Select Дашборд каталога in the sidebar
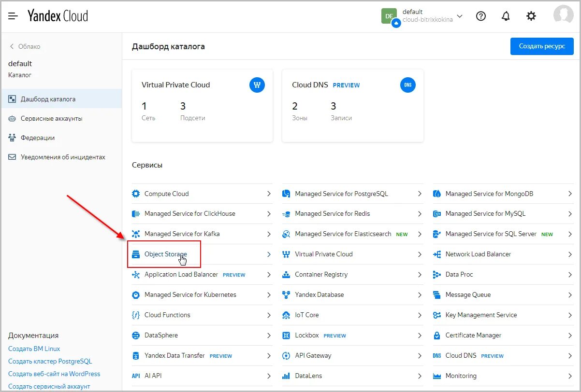This screenshot has width=581, height=392. pos(61,99)
